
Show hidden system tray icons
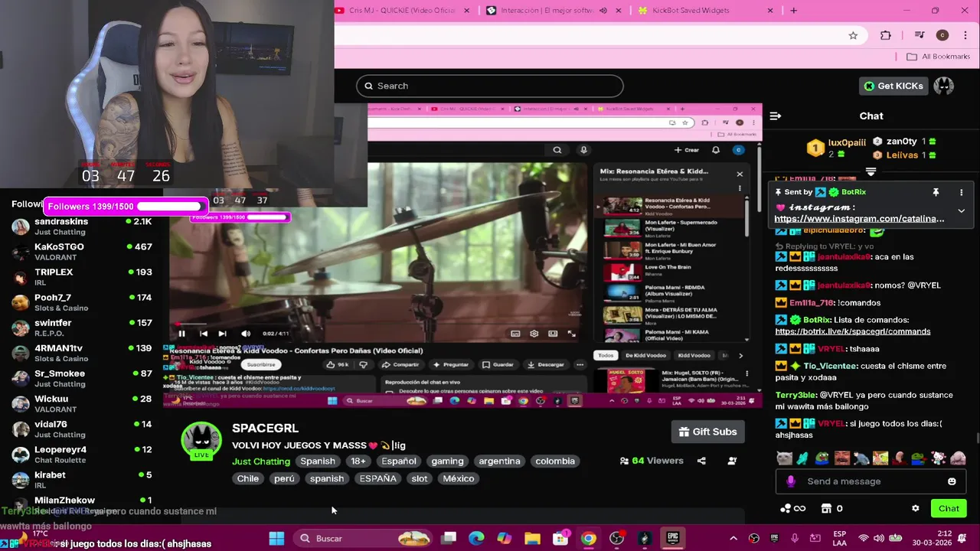tap(733, 539)
